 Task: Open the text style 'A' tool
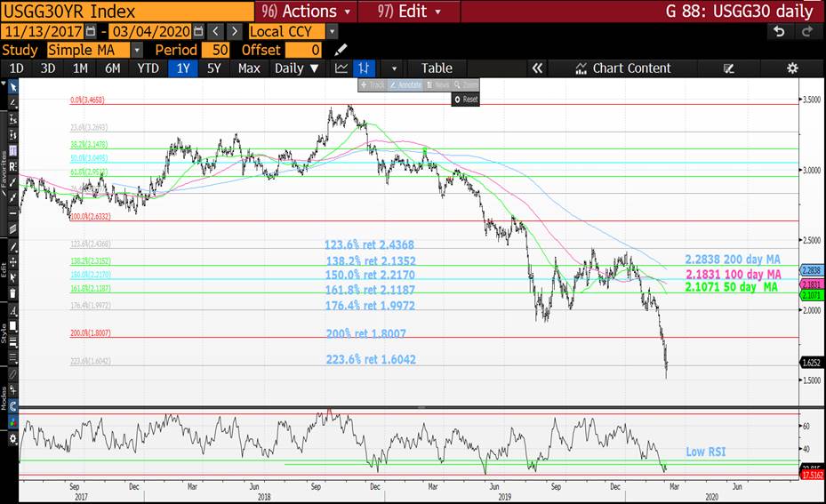pyautogui.click(x=12, y=311)
